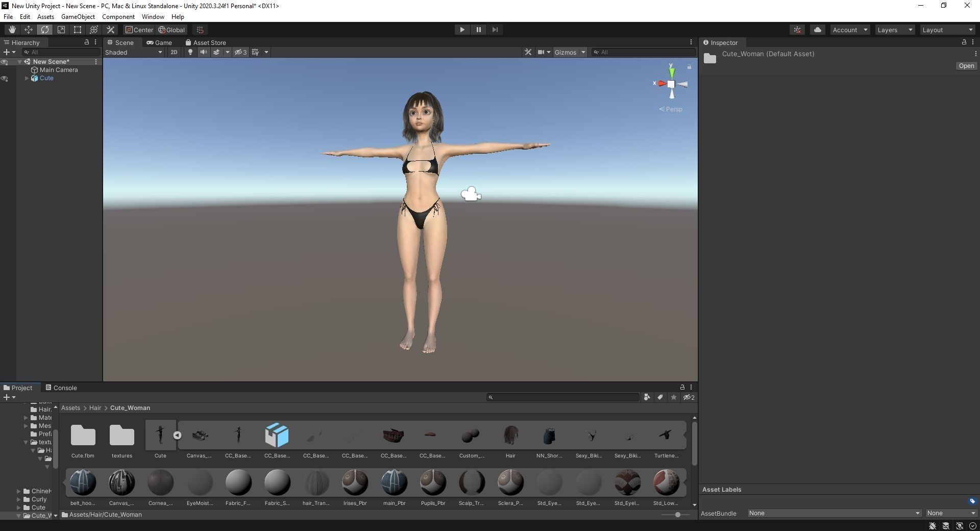Viewport: 980px width, 531px height.
Task: Expand the Cute object in Hierarchy
Action: click(27, 78)
